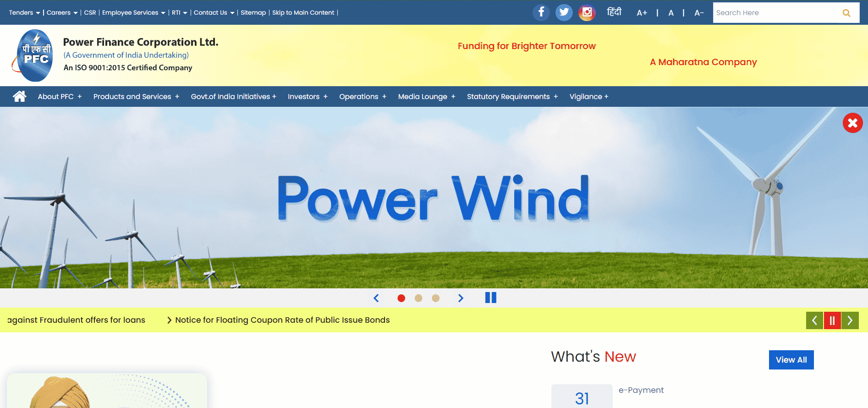
Task: Open the Sitemap link
Action: pos(253,12)
